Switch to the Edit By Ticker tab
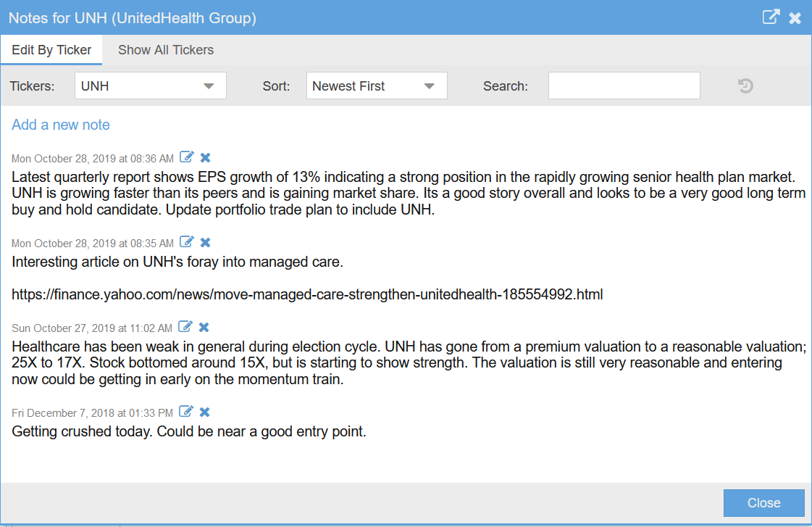 (x=51, y=50)
